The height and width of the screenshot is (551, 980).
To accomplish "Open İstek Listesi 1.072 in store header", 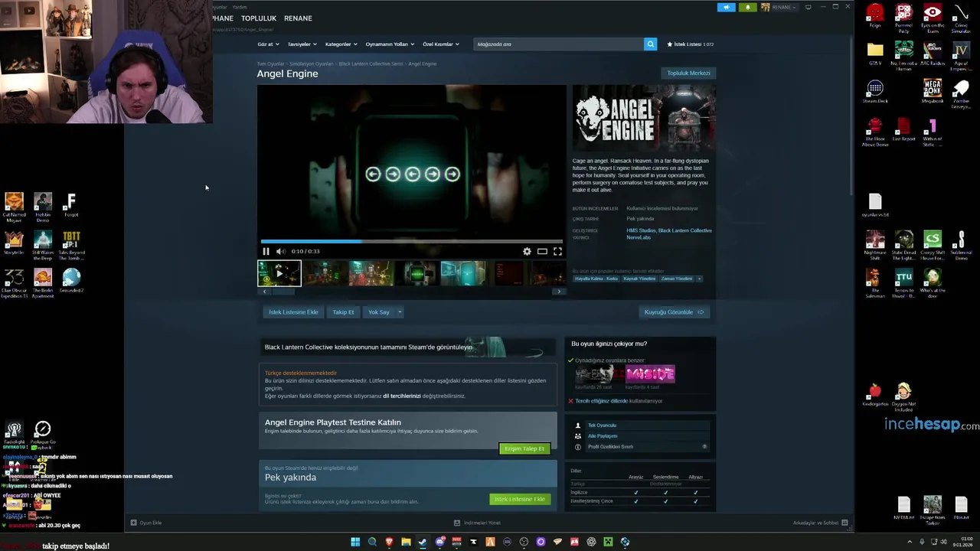I will 691,44.
